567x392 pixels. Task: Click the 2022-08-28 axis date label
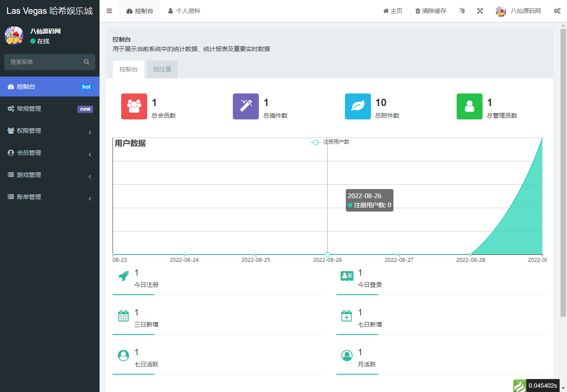[470, 260]
